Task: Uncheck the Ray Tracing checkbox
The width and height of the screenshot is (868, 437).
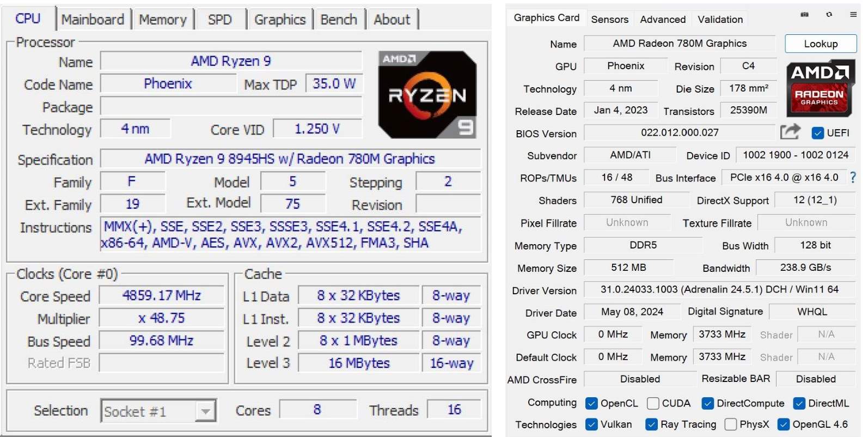Action: [x=651, y=424]
